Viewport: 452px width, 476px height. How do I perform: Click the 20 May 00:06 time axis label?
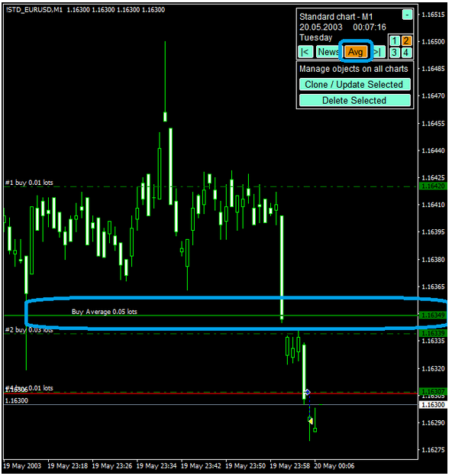pyautogui.click(x=334, y=465)
